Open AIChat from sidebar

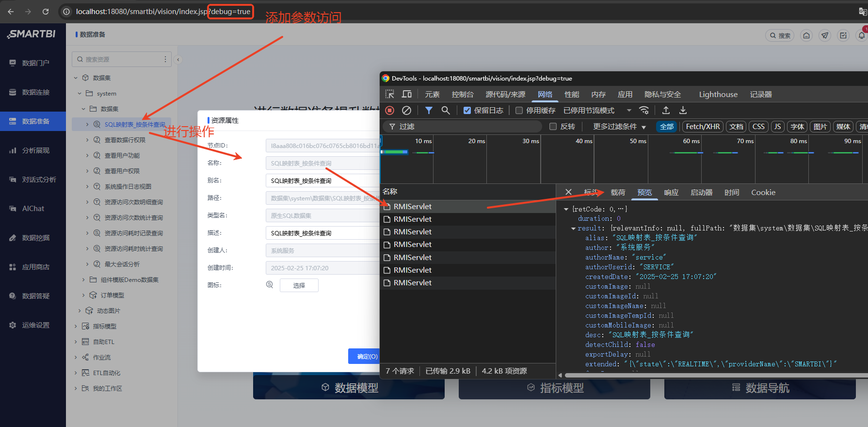pyautogui.click(x=33, y=209)
